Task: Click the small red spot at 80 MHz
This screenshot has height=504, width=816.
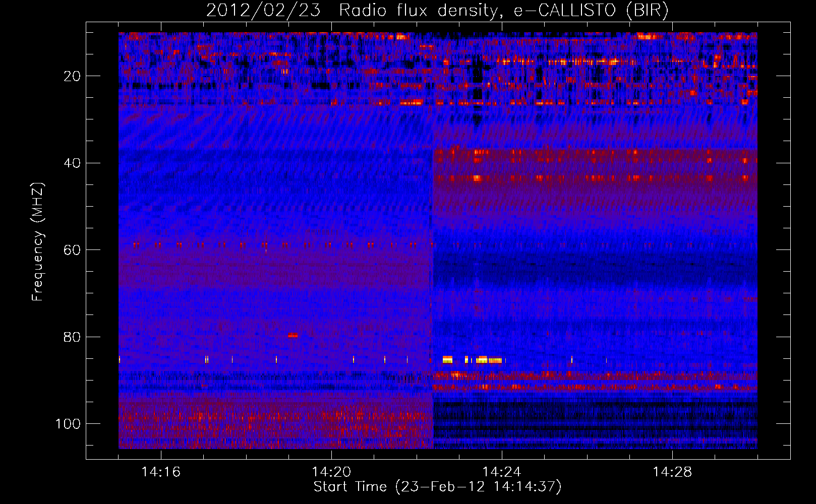Action: pos(293,335)
